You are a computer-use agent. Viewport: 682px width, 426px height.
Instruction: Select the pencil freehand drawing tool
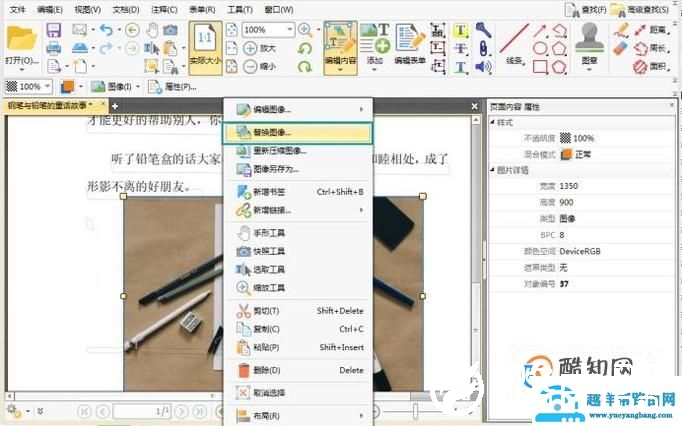(x=622, y=30)
